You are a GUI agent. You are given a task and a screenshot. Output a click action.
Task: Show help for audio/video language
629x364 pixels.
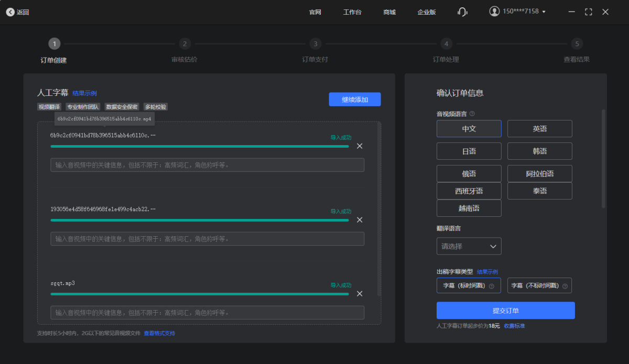(x=472, y=114)
